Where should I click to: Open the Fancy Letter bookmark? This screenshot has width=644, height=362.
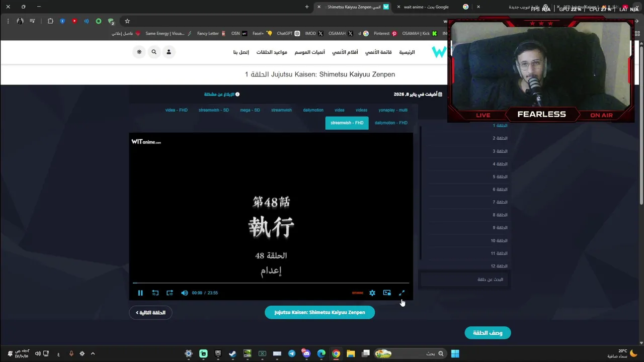[x=211, y=33]
